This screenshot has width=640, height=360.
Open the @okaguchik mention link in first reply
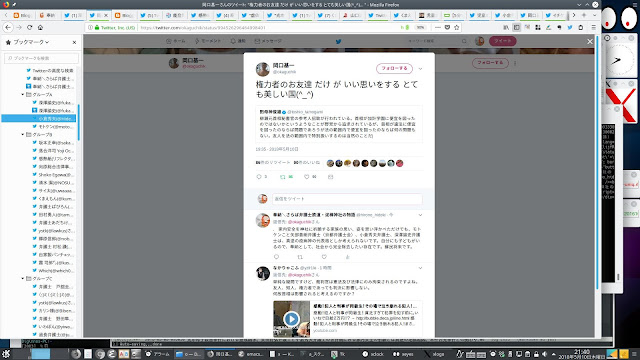pyautogui.click(x=299, y=222)
